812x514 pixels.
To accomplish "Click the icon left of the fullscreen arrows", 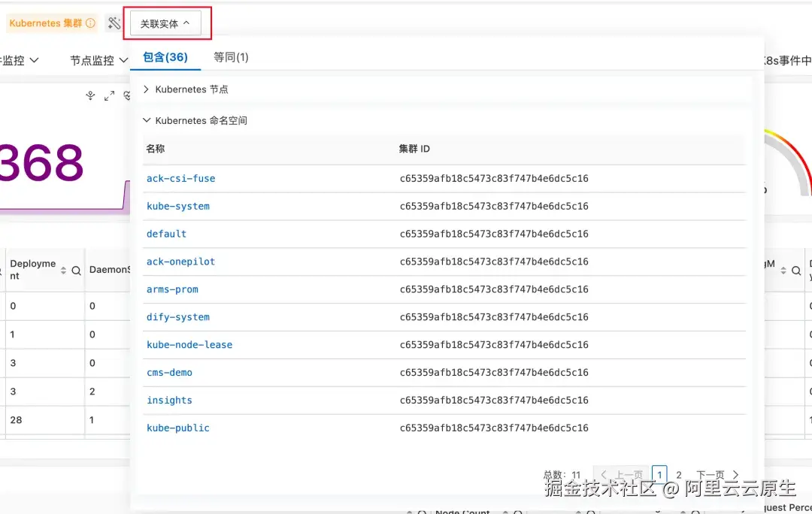I will click(91, 95).
